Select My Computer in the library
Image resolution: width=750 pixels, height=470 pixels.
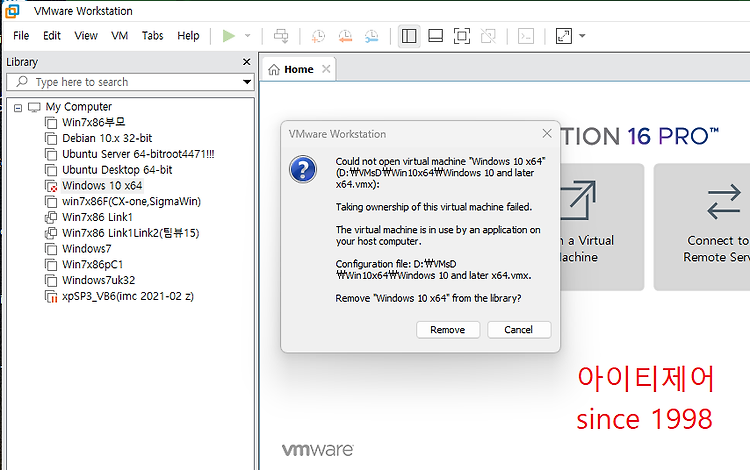(x=78, y=107)
